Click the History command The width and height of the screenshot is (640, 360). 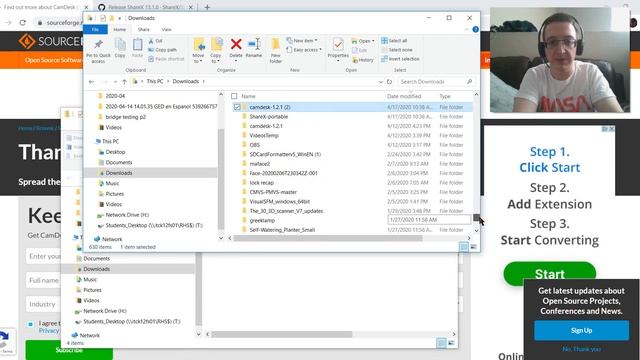click(362, 60)
